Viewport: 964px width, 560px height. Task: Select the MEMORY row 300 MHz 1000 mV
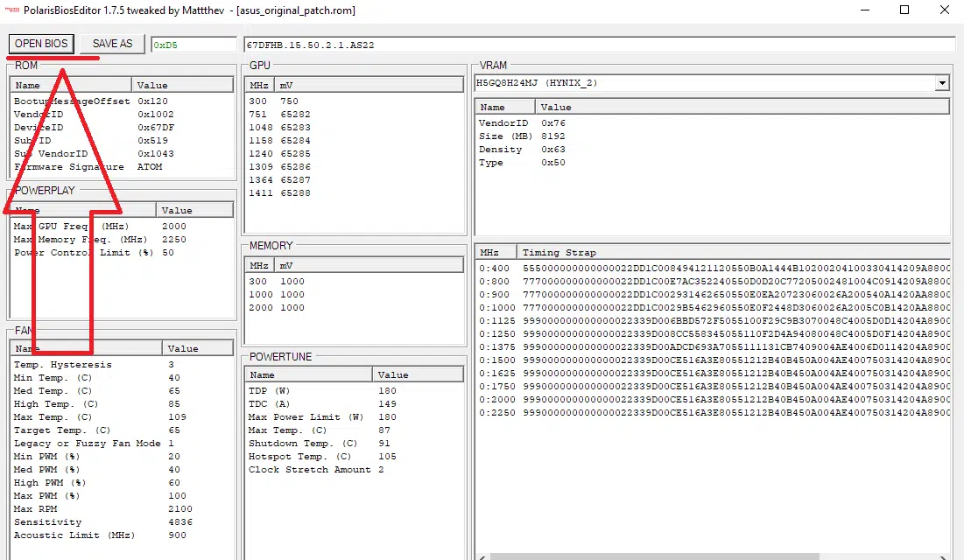pos(354,282)
